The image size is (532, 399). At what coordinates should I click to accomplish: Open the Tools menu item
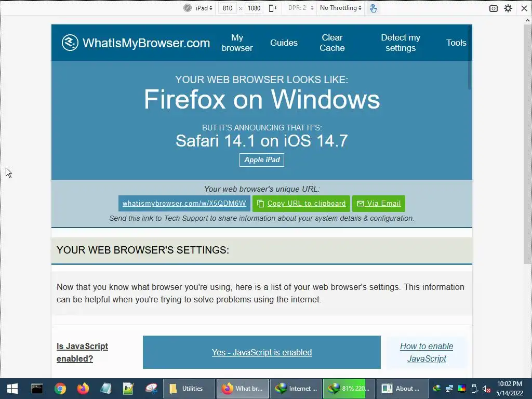point(456,43)
